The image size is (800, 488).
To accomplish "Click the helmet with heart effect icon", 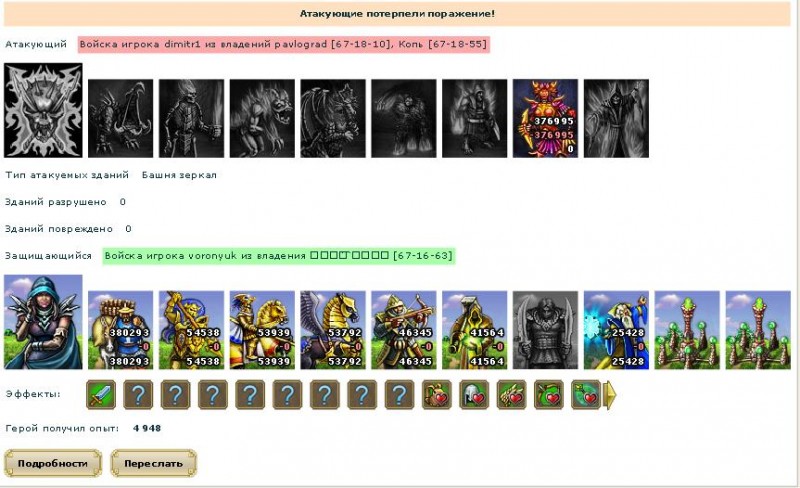I will pyautogui.click(x=474, y=395).
